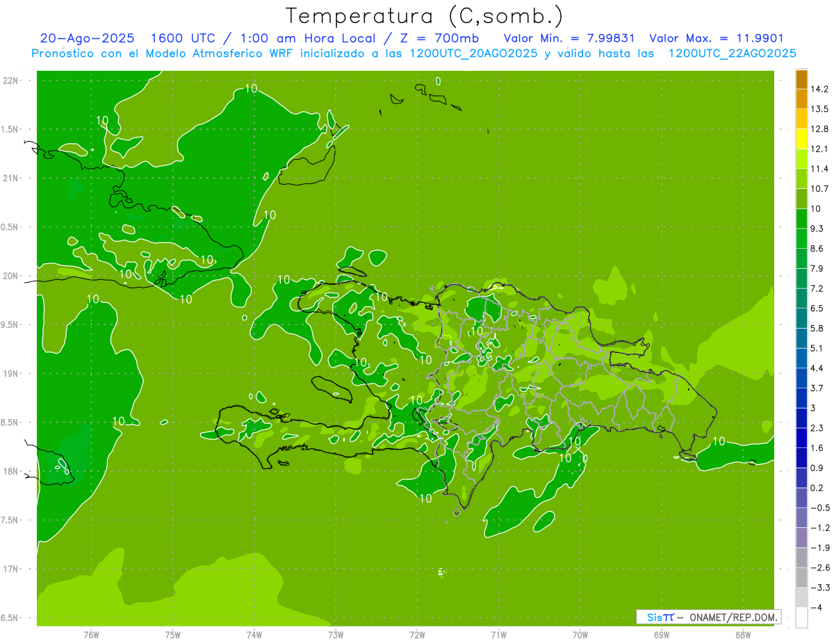The width and height of the screenshot is (834, 644).
Task: Click the "74W" longitude axis label
Action: coord(254,634)
